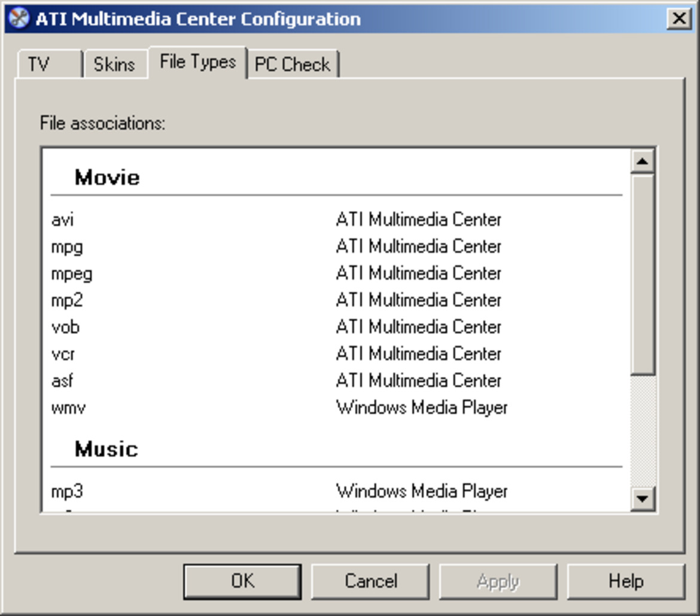
Task: Select the avi file extension row
Action: pos(336,219)
